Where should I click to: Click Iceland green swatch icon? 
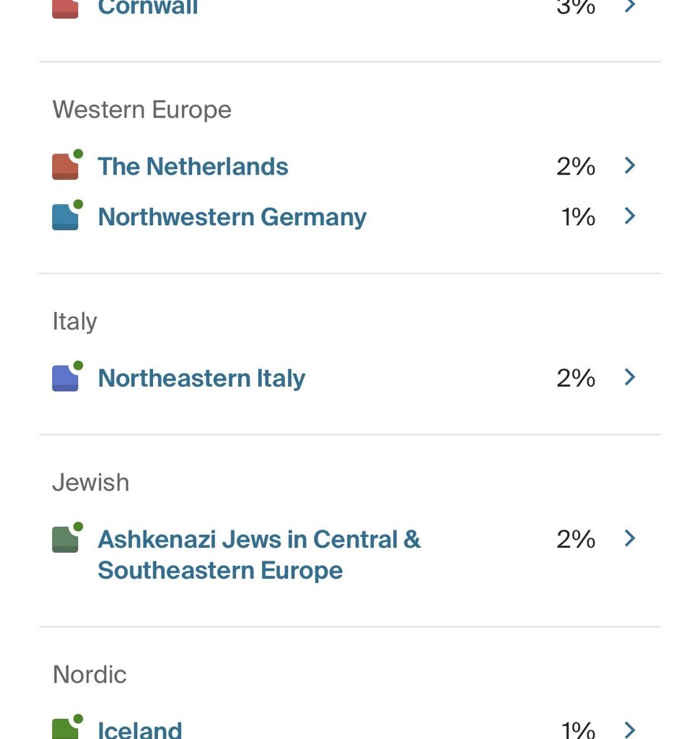tap(65, 729)
